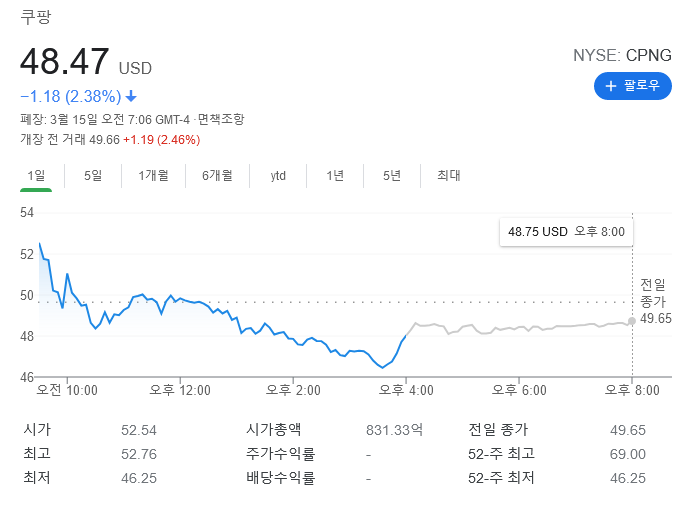Show the 1개월 chart range
This screenshot has height=513, width=686.
153,176
